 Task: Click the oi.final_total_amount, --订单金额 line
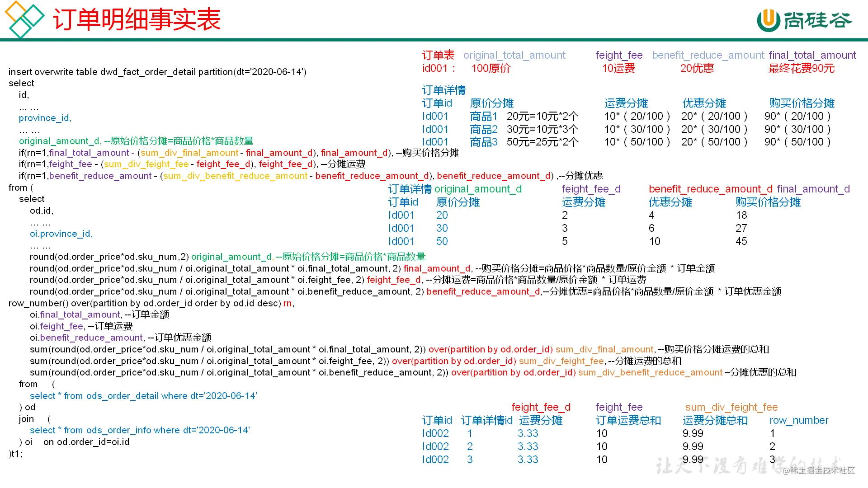pyautogui.click(x=99, y=314)
